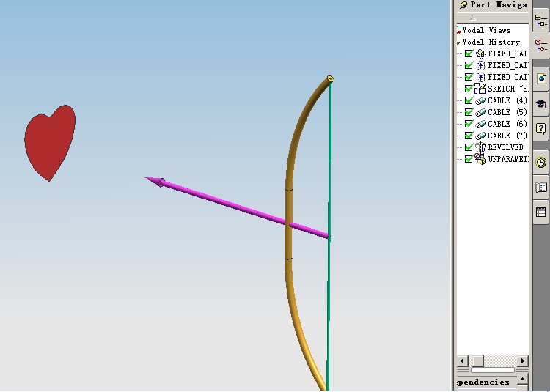Image resolution: width=550 pixels, height=392 pixels.
Task: Expand the Dependencies panel arrow
Action: click(x=521, y=380)
